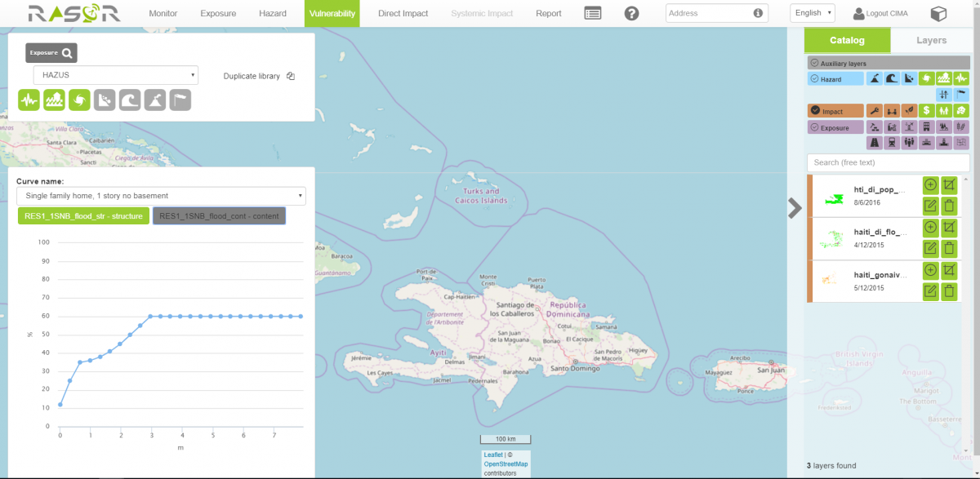Open Hazard tab in top navigation

point(273,13)
